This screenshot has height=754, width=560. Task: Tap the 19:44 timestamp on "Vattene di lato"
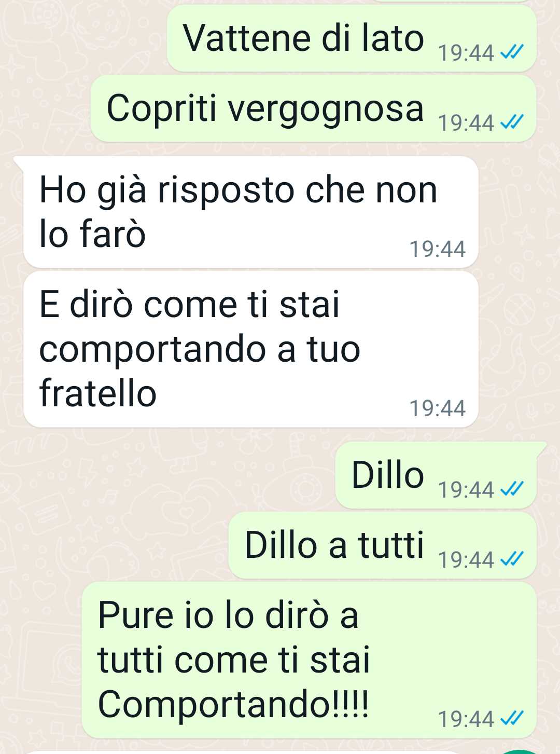466,53
